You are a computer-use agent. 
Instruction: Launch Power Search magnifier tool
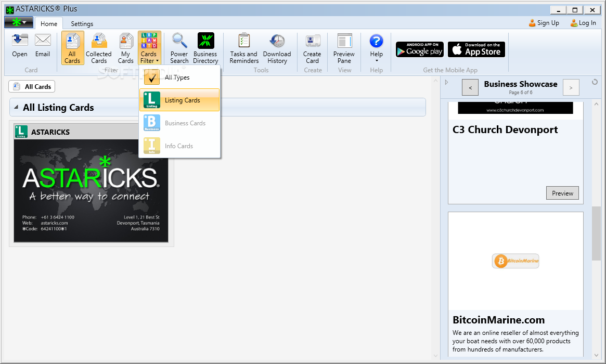(179, 48)
